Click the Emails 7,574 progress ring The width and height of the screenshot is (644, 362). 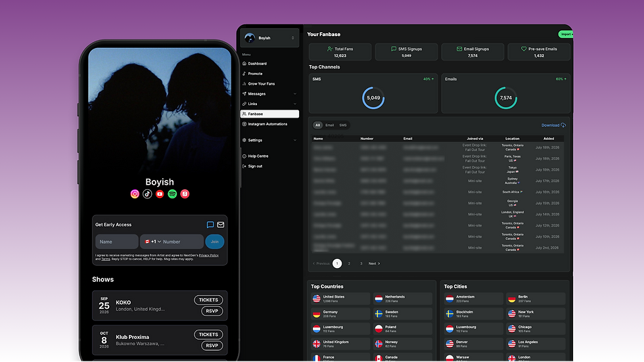[x=506, y=98]
